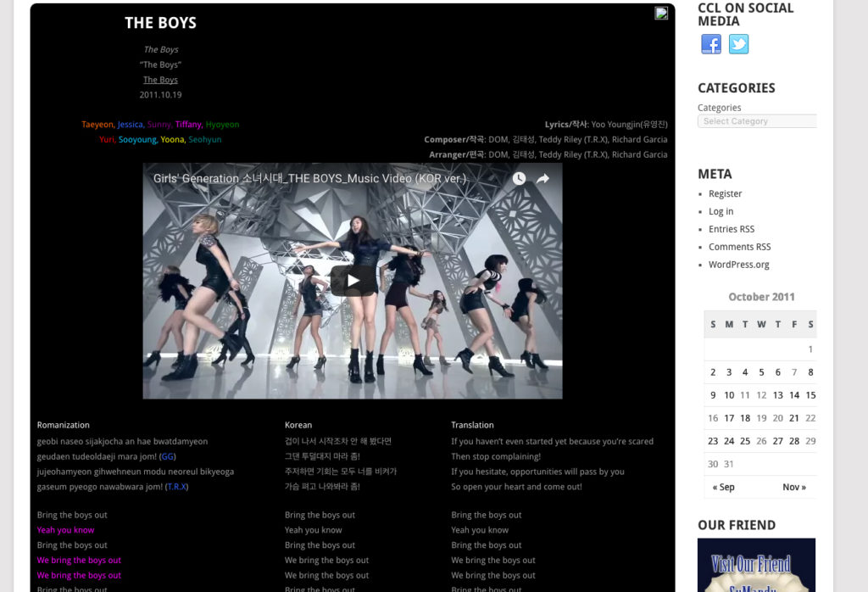Click the video title Girls' Generation THE BOYS

pyautogui.click(x=309, y=179)
